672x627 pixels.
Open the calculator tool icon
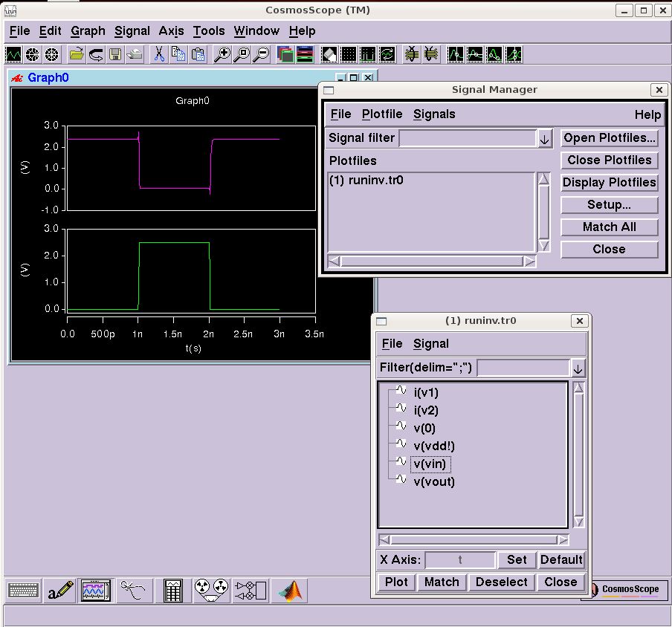(173, 591)
